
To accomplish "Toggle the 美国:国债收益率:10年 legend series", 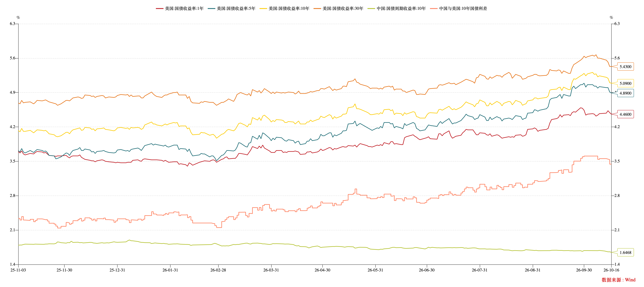I will tap(284, 9).
